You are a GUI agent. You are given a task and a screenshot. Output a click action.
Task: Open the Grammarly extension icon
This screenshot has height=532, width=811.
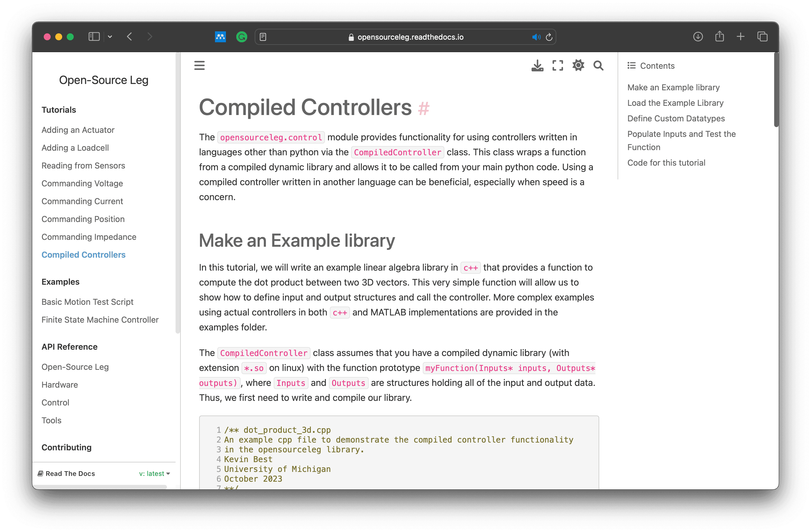tap(241, 37)
